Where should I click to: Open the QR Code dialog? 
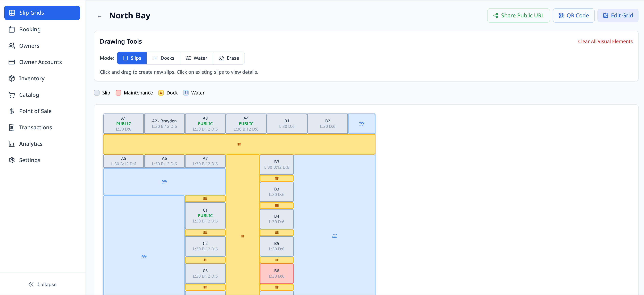(x=573, y=15)
